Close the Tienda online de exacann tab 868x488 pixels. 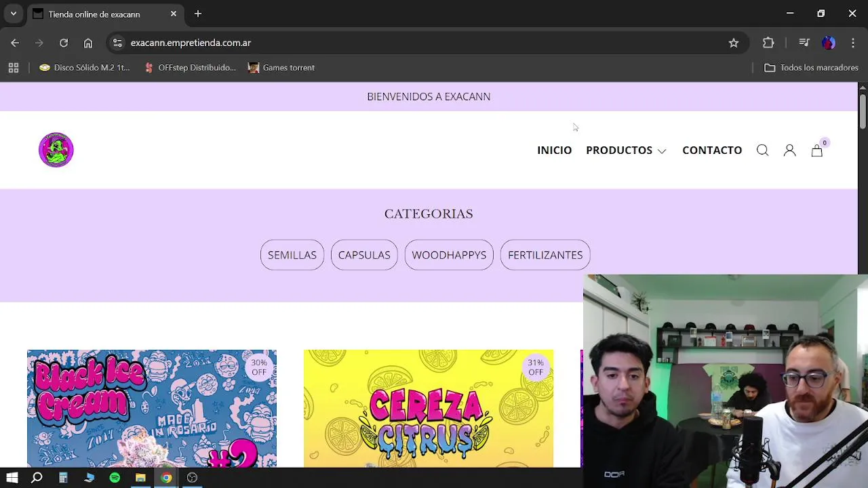coord(174,14)
